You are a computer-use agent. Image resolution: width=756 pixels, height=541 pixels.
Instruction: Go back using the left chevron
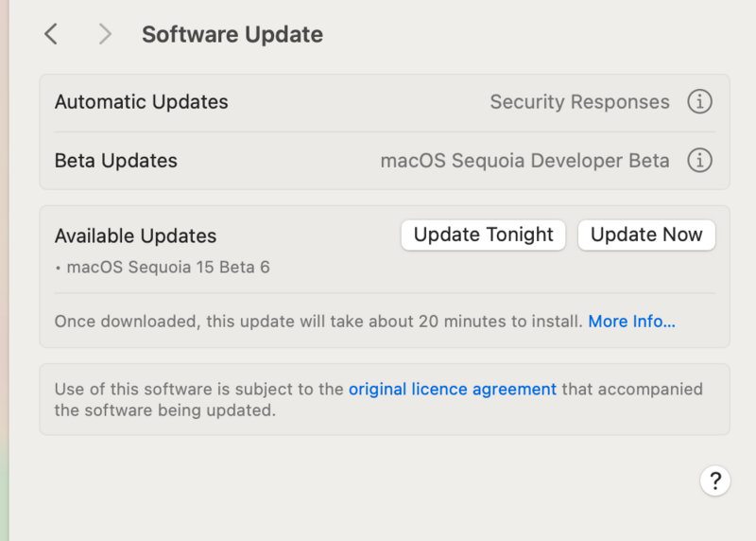click(51, 35)
